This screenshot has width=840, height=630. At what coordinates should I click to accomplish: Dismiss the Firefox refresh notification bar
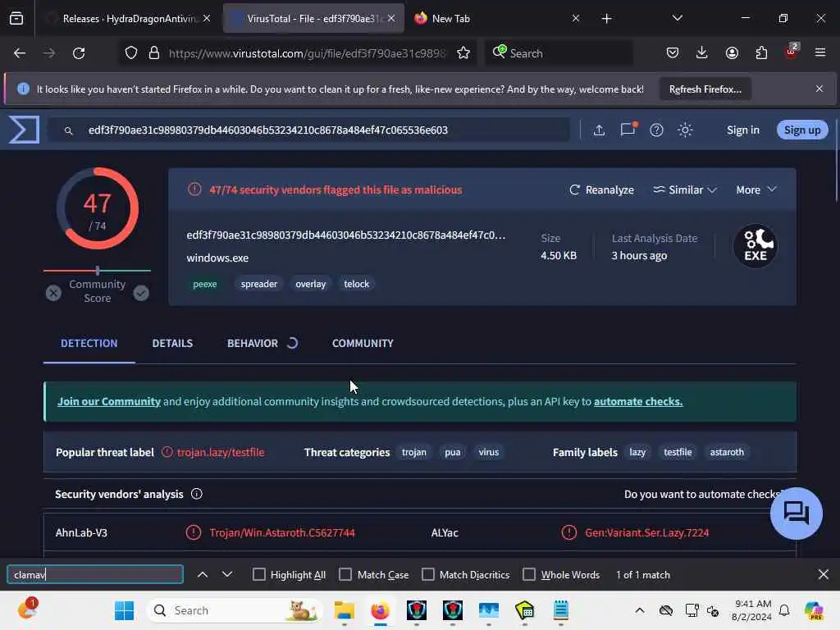[x=819, y=89]
